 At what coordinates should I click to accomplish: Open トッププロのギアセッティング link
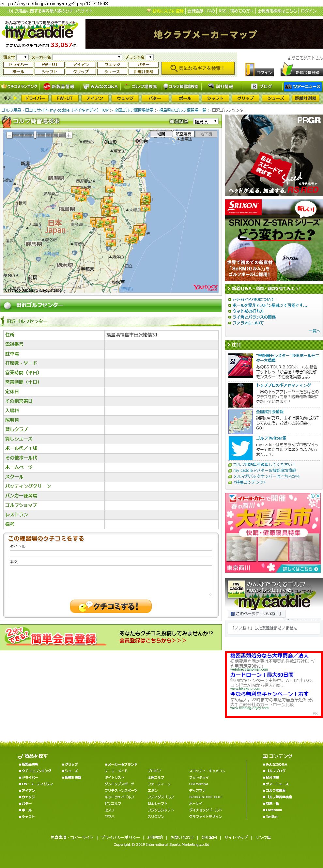pos(283,385)
